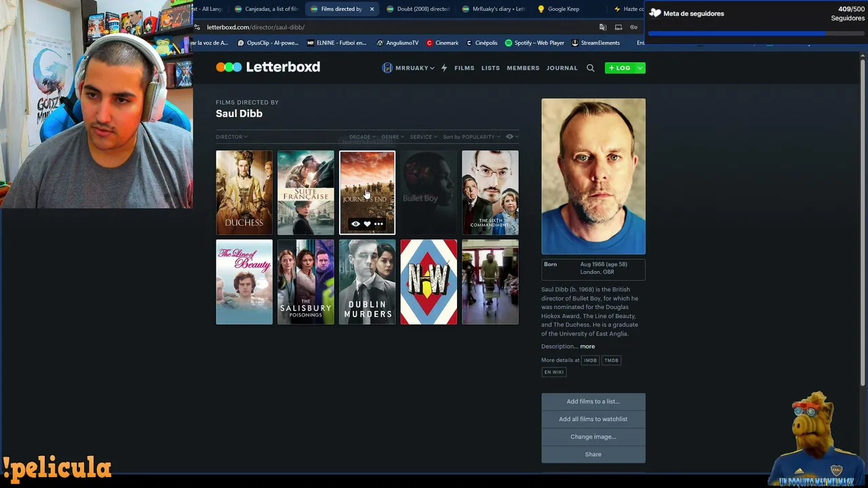Like Journey's End with heart icon
This screenshot has width=868, height=488.
[367, 224]
